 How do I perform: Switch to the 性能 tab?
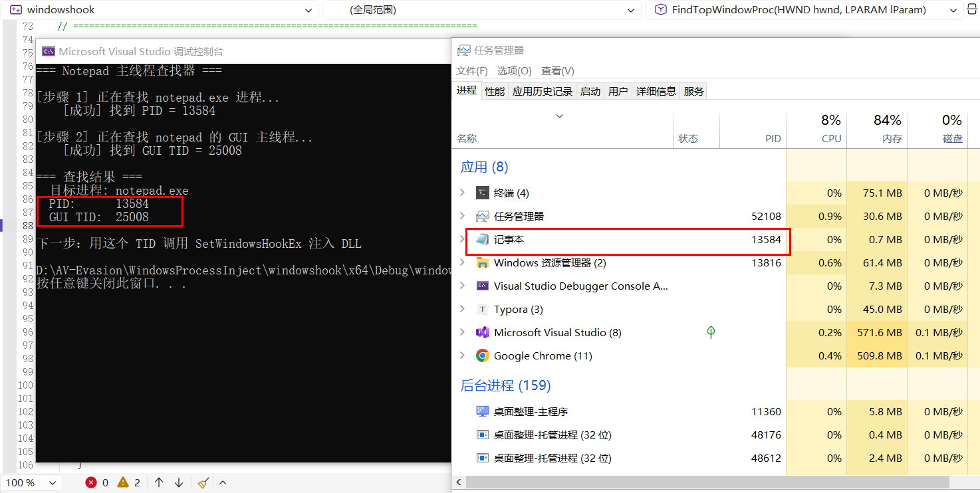[x=495, y=92]
